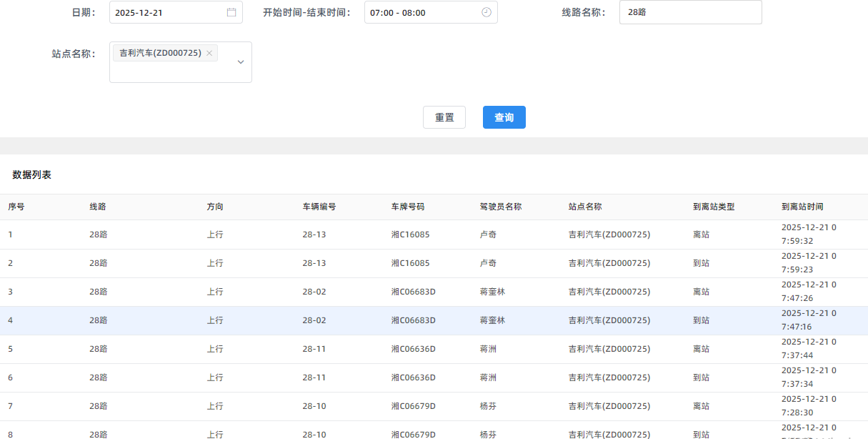Open the time range field 07:00 - 08:00
The image size is (868, 439).
421,13
